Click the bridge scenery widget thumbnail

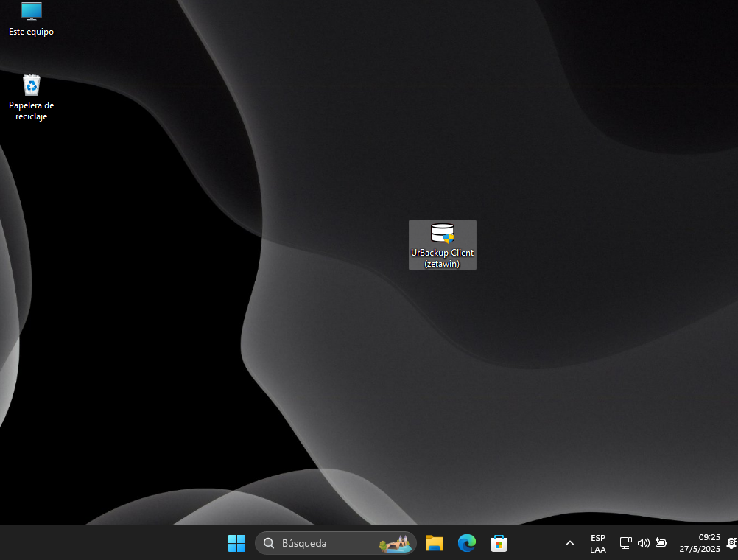[396, 543]
